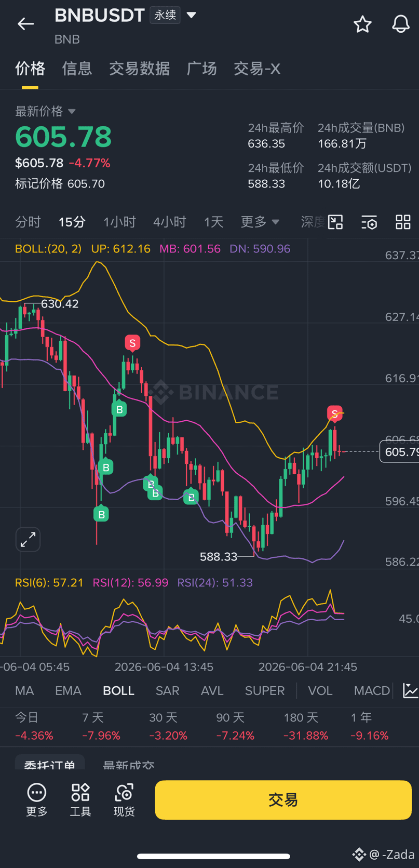419x868 pixels.
Task: Switch to 信息 tab
Action: pos(77,69)
